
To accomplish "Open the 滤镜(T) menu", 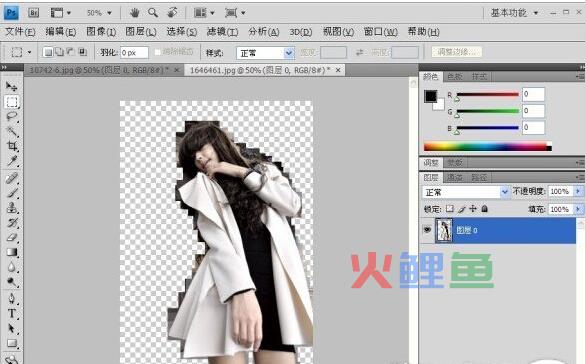I will (x=222, y=32).
